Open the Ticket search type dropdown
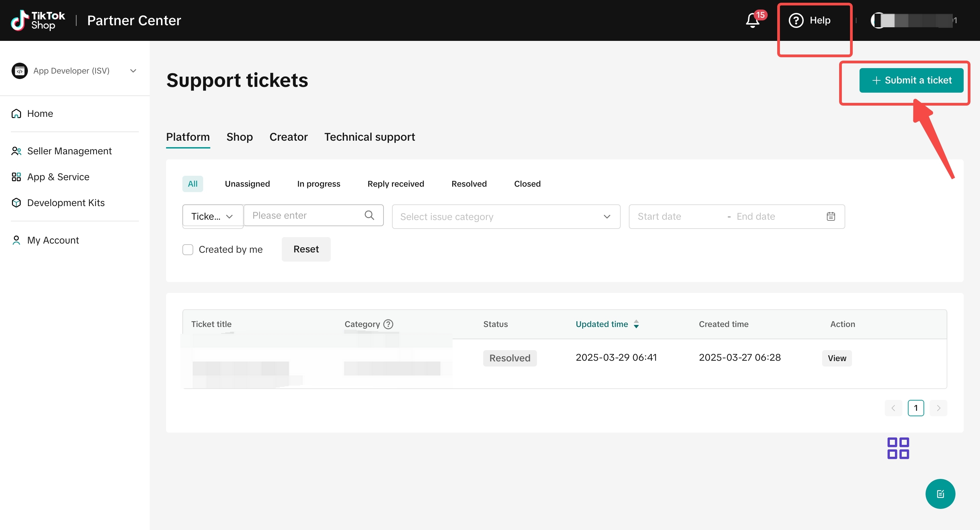The height and width of the screenshot is (530, 980). [x=213, y=216]
